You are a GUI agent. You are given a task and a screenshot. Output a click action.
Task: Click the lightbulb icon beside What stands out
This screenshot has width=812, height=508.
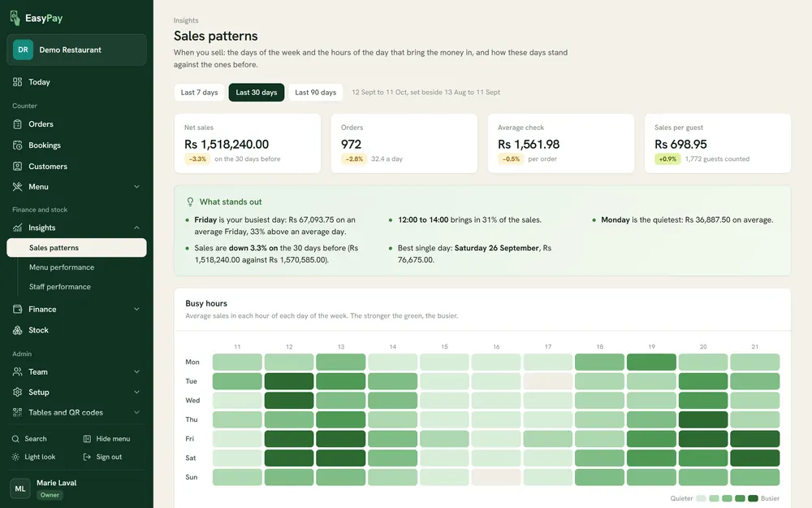coord(190,202)
